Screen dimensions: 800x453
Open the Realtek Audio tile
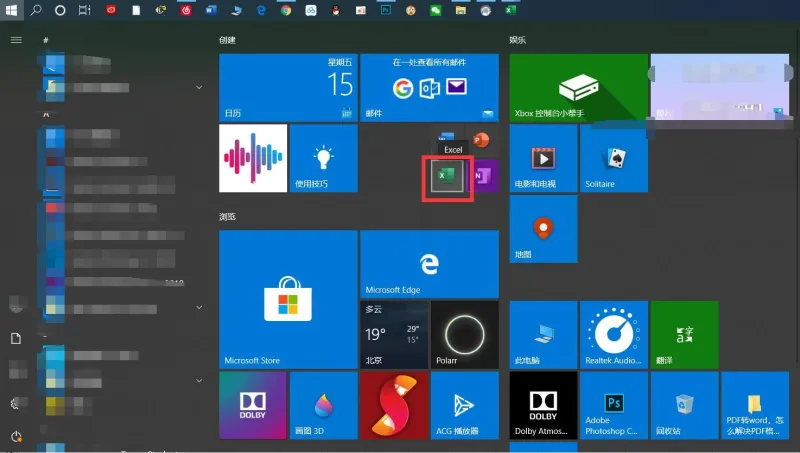(614, 335)
